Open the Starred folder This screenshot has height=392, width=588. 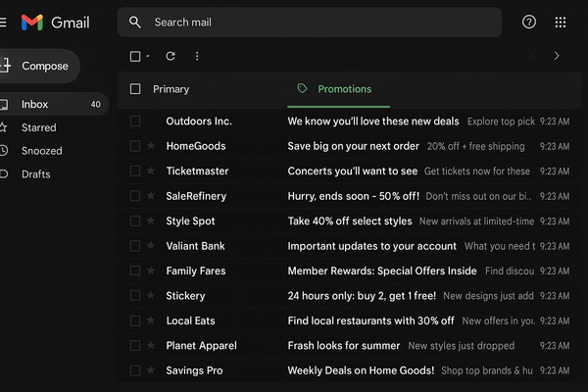tap(39, 127)
